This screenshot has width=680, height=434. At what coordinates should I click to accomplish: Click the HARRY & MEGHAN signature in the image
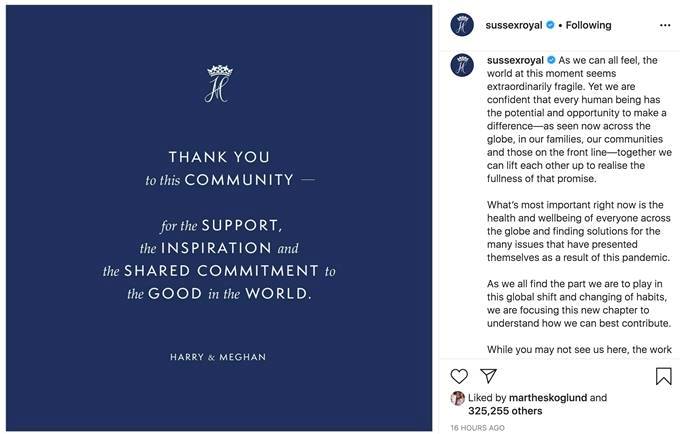[217, 357]
